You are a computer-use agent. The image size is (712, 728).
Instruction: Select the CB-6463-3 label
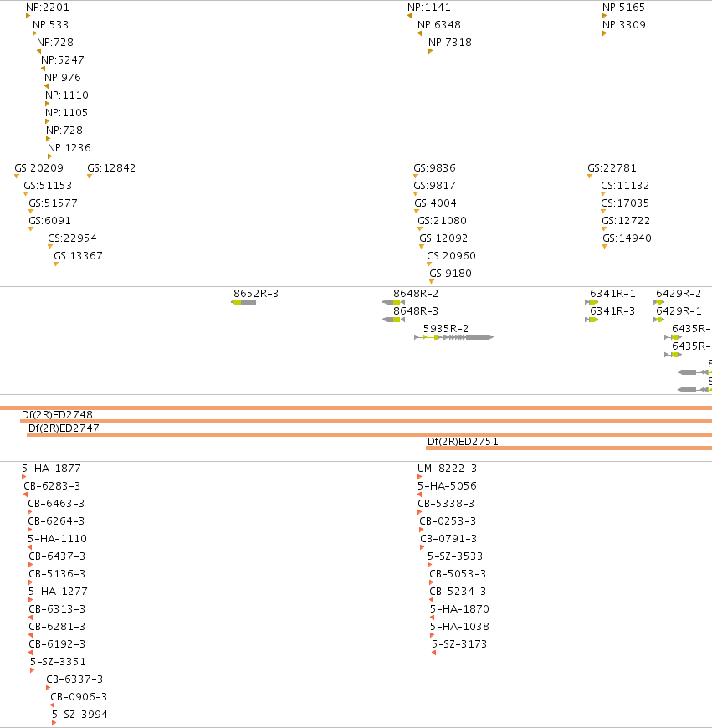coord(56,504)
